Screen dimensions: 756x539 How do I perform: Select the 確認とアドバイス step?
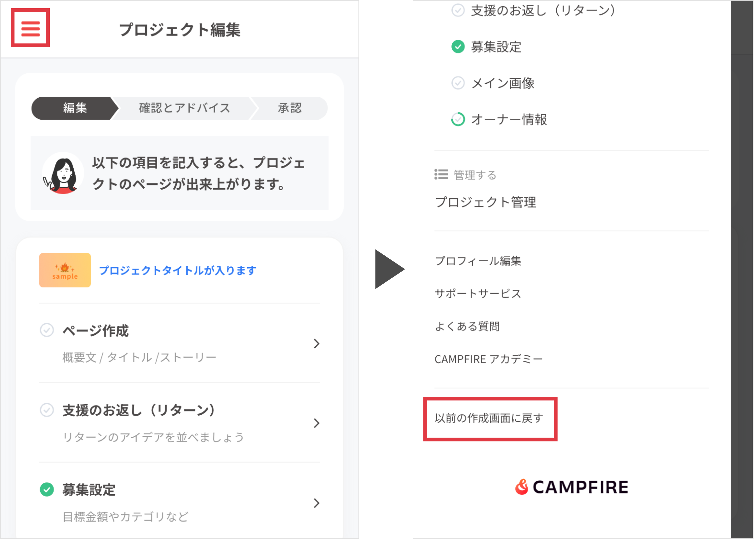point(184,108)
